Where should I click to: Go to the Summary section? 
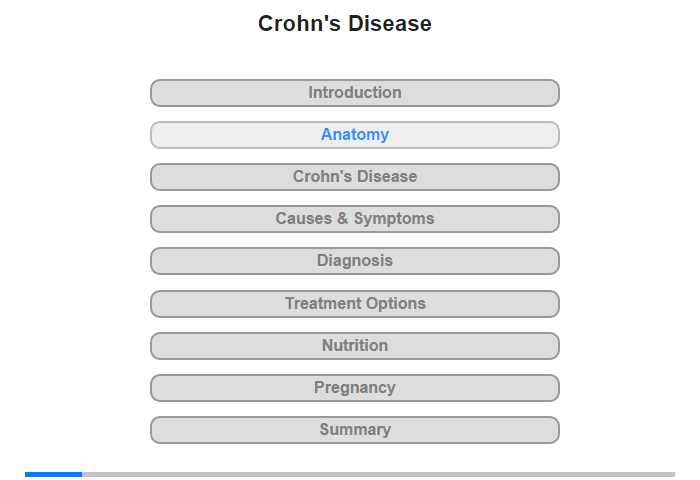(355, 430)
